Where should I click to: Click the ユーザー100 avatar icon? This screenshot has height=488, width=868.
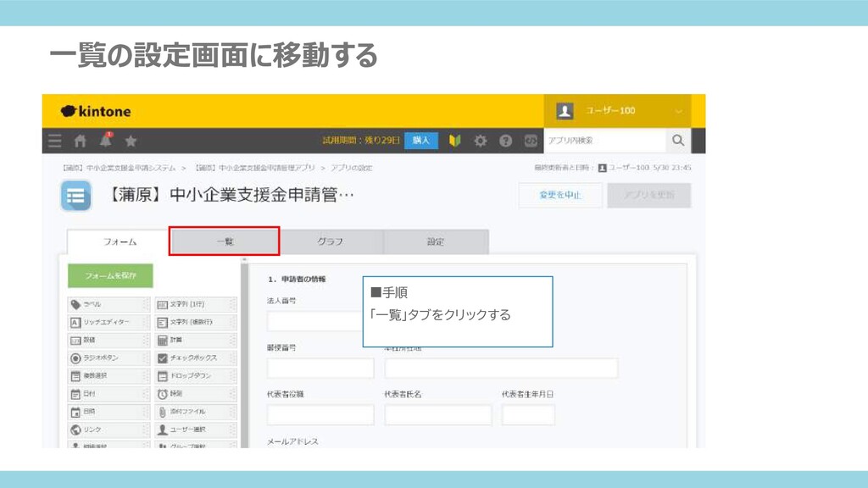tap(565, 111)
